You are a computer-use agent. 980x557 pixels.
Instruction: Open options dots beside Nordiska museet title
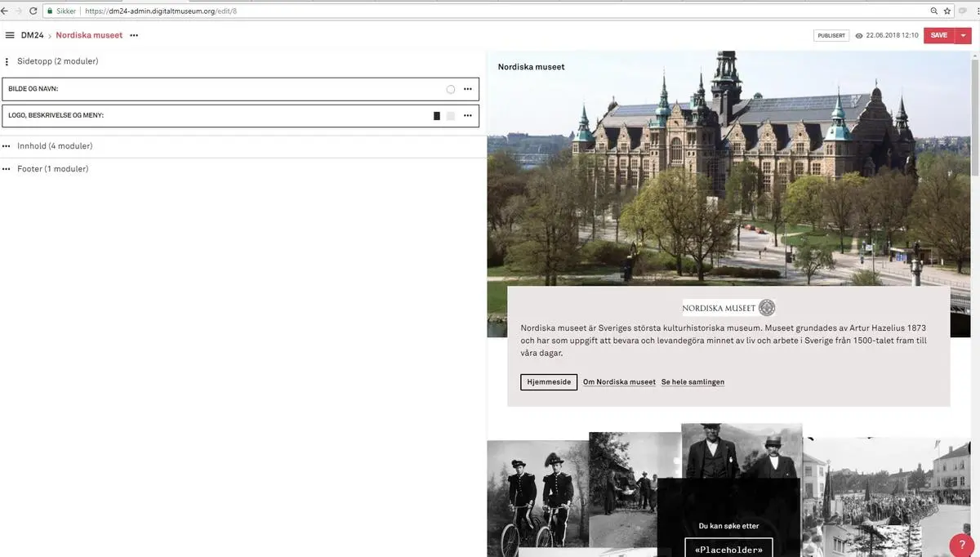134,35
